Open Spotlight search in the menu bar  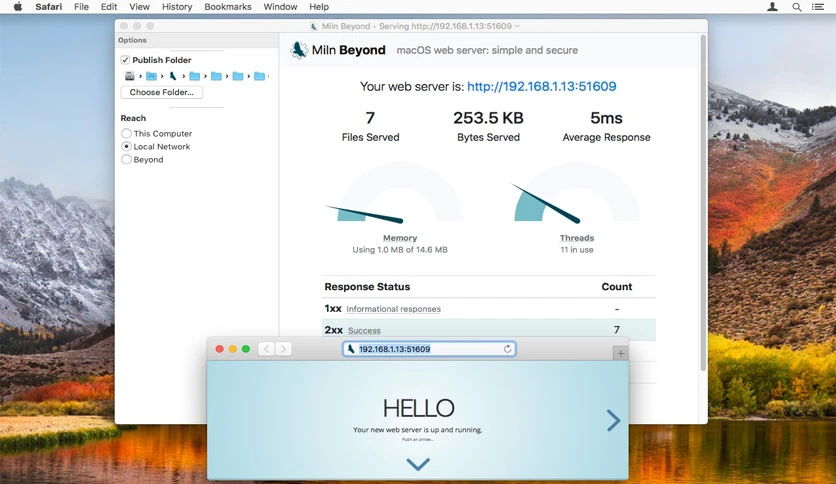(797, 7)
